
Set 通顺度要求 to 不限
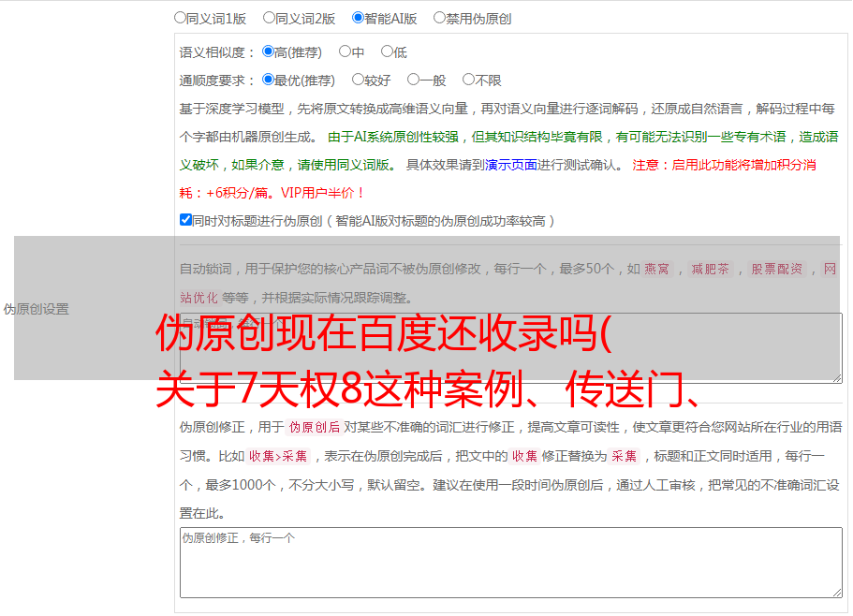[468, 80]
